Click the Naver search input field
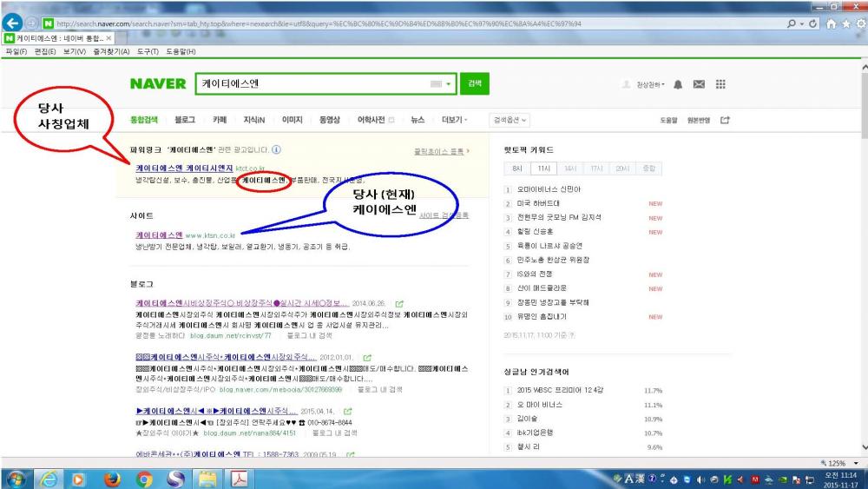Image resolution: width=868 pixels, height=489 pixels. pyautogui.click(x=314, y=84)
